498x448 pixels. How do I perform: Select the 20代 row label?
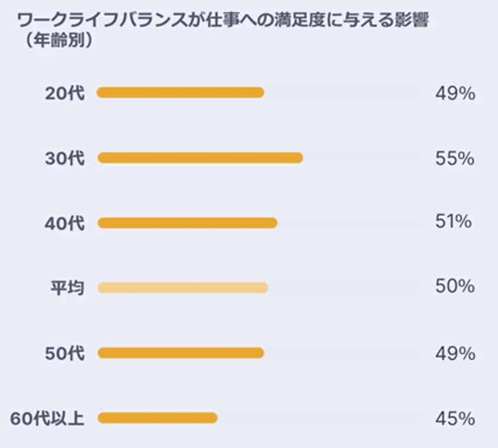click(65, 93)
